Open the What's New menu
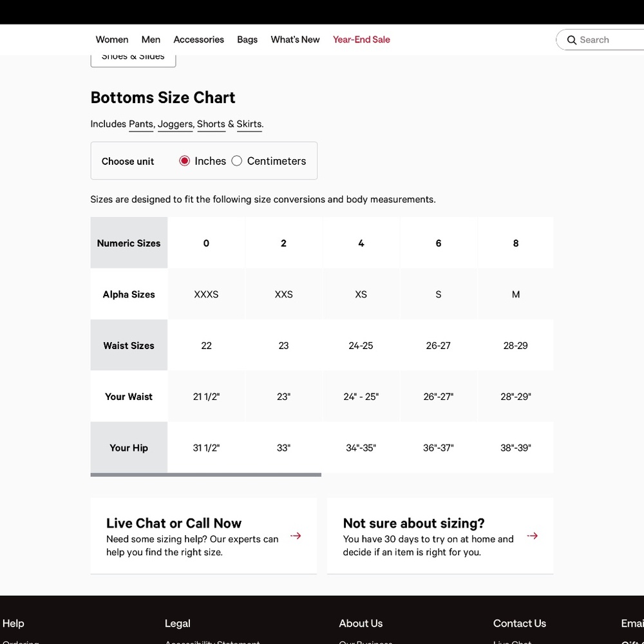 click(295, 39)
